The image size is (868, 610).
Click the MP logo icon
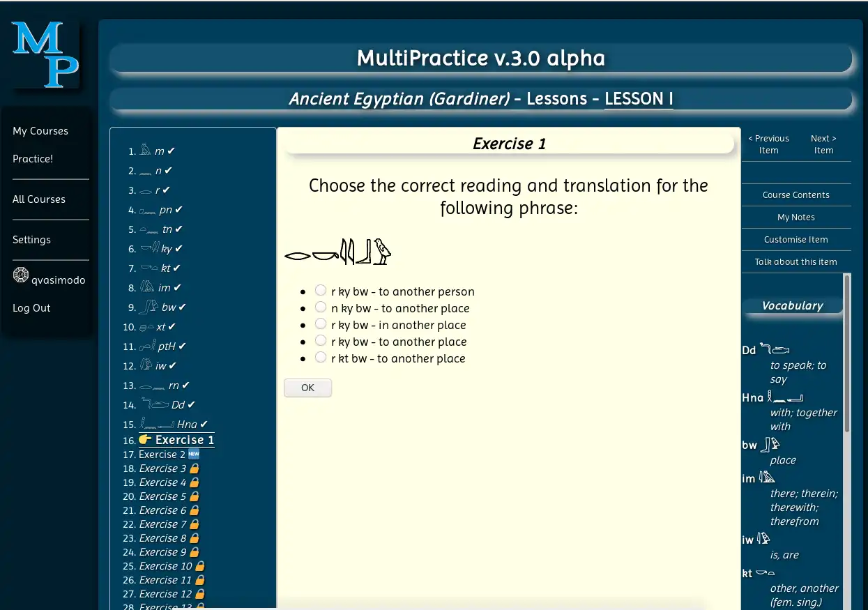45,54
